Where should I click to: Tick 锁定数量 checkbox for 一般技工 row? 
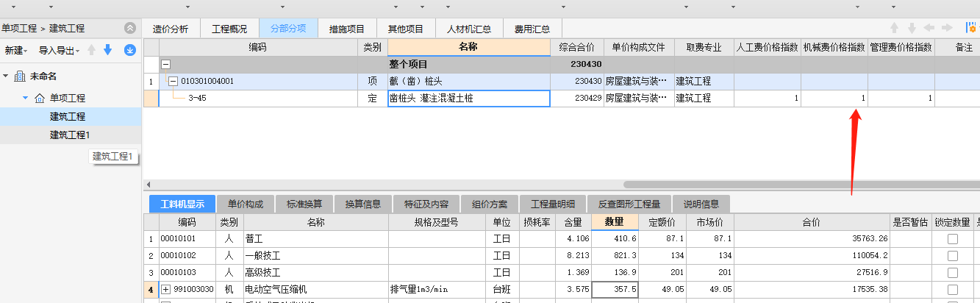pos(953,255)
